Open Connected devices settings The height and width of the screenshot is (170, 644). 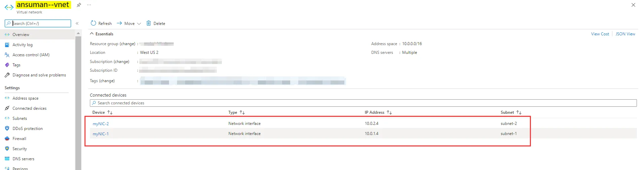pyautogui.click(x=30, y=108)
